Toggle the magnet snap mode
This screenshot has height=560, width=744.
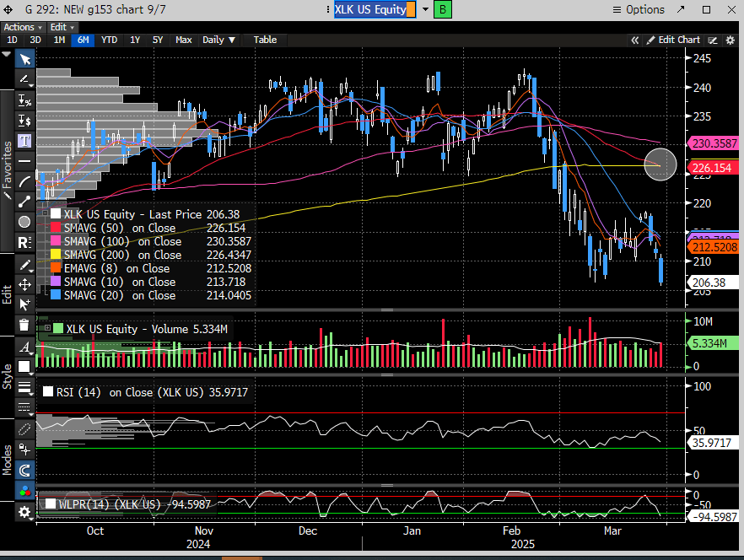[24, 471]
